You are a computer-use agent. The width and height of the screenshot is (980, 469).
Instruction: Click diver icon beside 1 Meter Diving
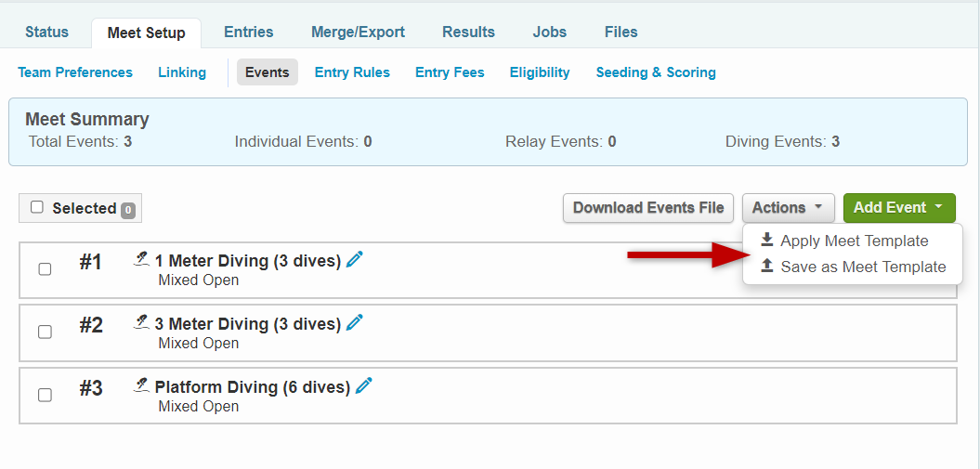(x=142, y=260)
